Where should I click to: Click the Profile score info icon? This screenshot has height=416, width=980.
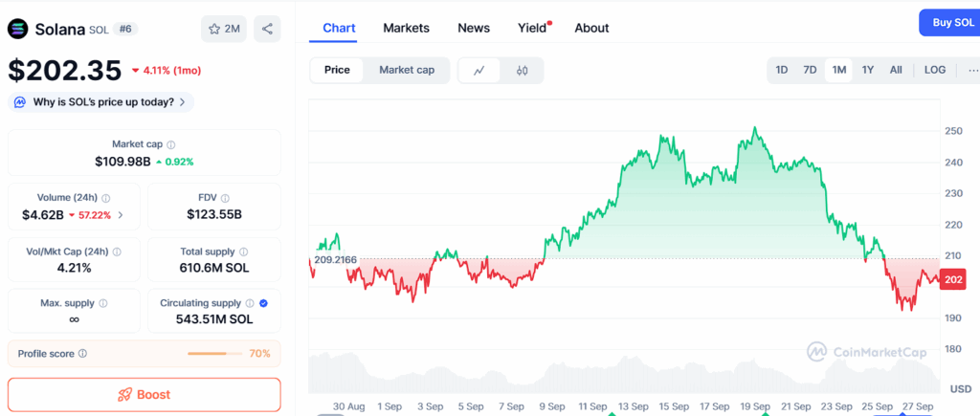click(x=82, y=354)
